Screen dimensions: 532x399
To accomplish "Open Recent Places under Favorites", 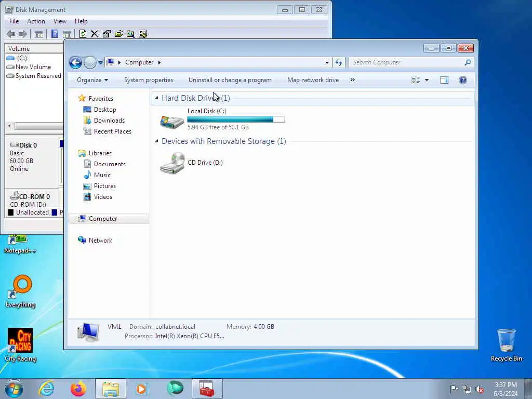I will pos(112,131).
